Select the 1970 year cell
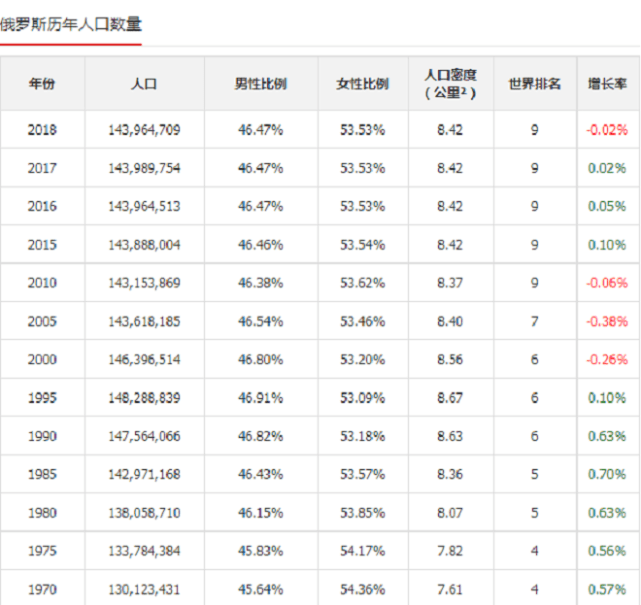The width and height of the screenshot is (641, 605). [x=42, y=589]
